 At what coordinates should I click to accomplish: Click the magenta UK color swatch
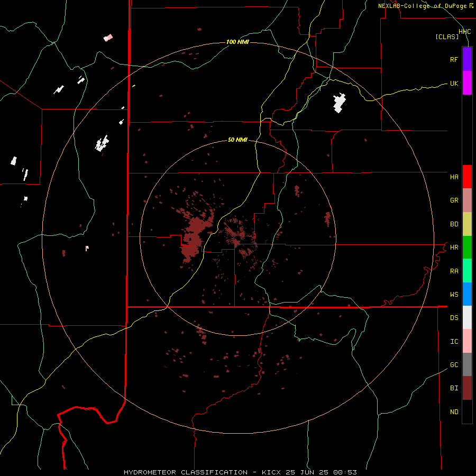pos(467,83)
